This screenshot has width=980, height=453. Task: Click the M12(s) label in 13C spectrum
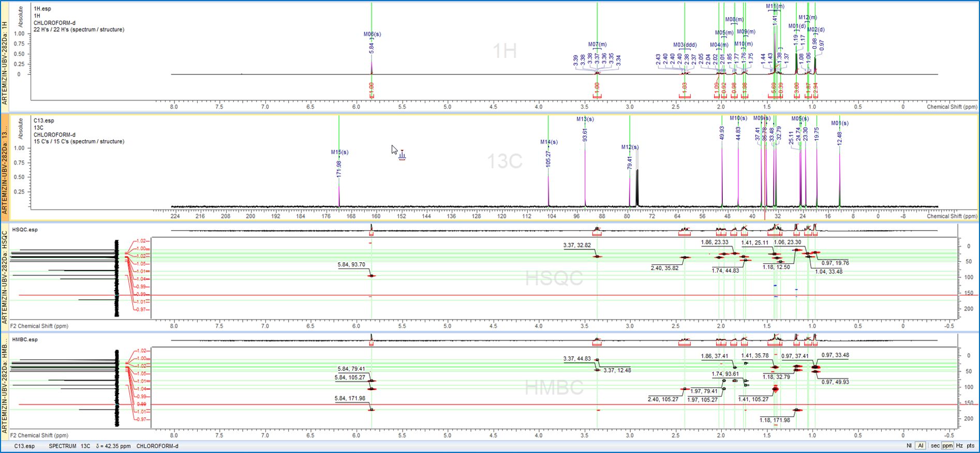click(x=630, y=147)
